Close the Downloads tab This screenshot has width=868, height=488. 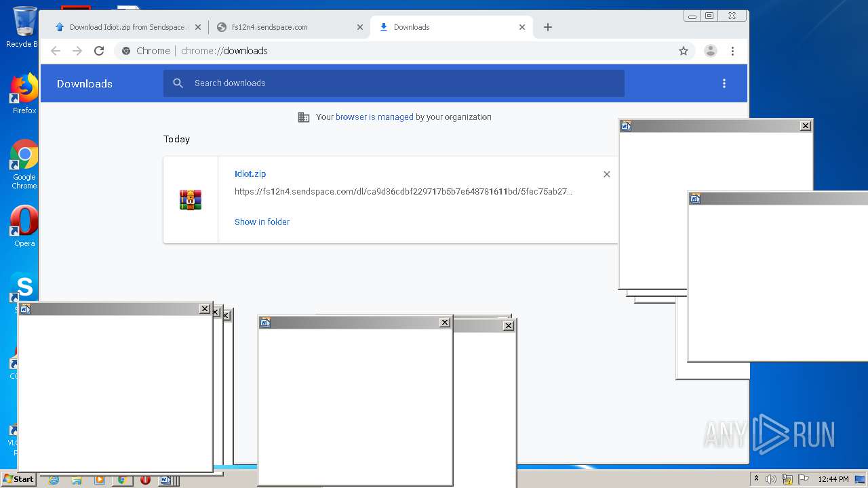coord(522,27)
